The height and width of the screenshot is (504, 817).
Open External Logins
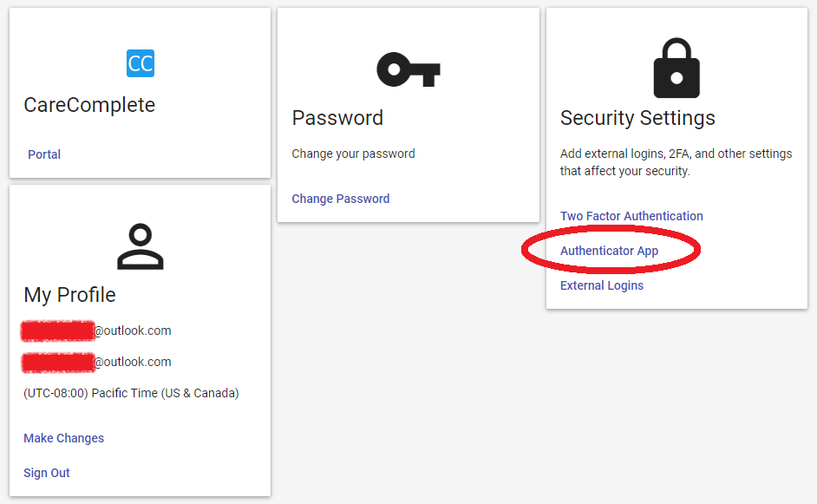point(601,285)
